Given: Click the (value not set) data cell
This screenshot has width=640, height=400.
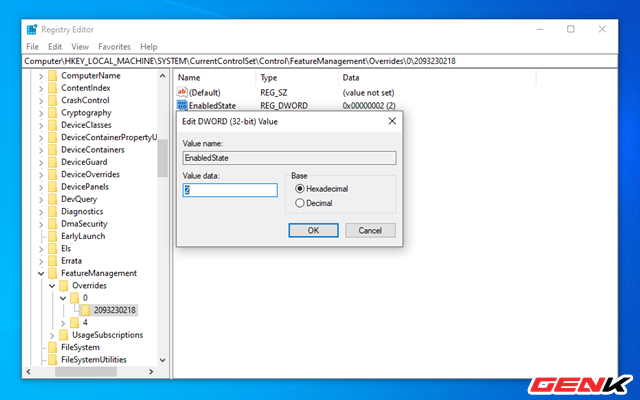Looking at the screenshot, I should pos(368,93).
